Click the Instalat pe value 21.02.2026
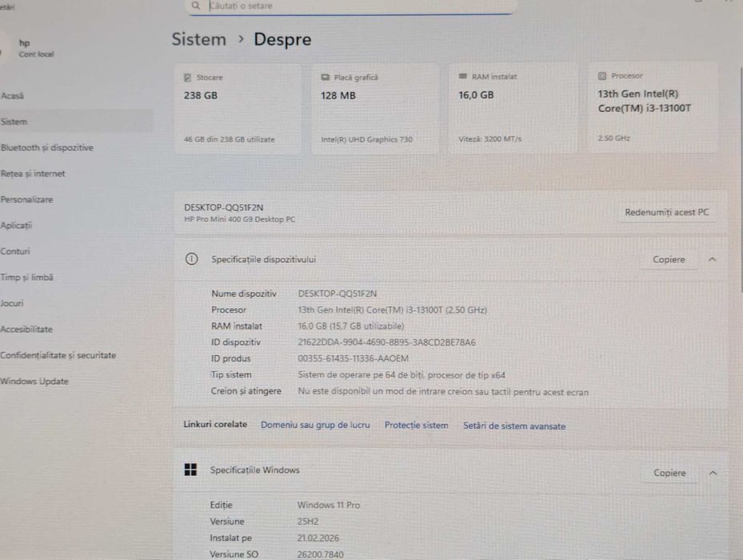Image resolution: width=743 pixels, height=560 pixels. 318,538
